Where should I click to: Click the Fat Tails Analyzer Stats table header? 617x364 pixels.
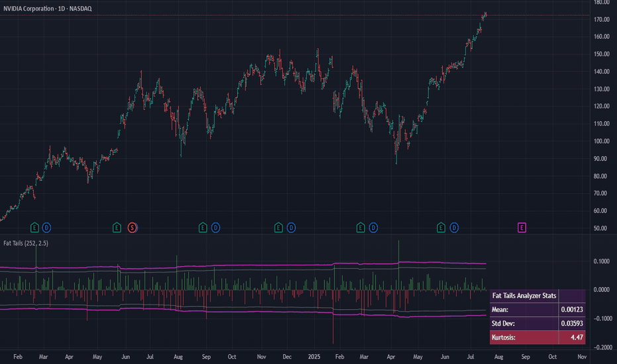click(x=524, y=296)
